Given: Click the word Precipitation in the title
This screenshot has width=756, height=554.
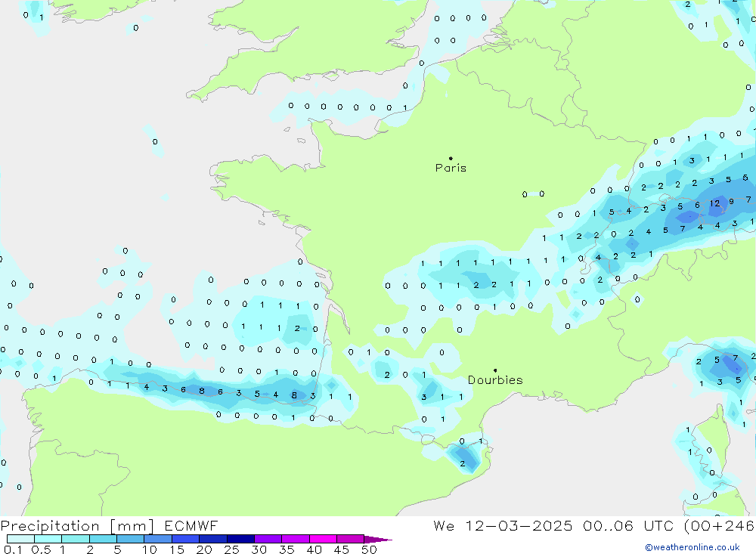Looking at the screenshot, I should pos(50,526).
